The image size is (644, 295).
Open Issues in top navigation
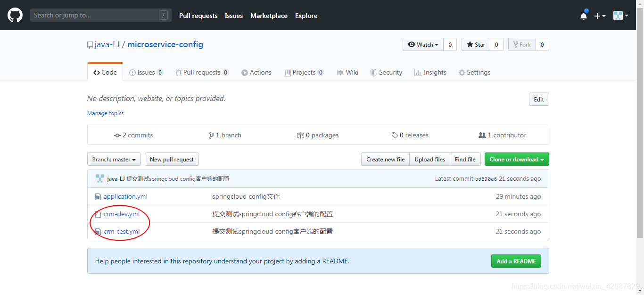tap(234, 16)
